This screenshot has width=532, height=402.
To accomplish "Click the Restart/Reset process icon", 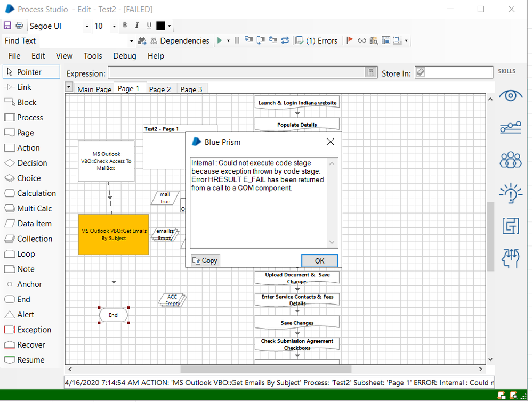I will [x=285, y=40].
